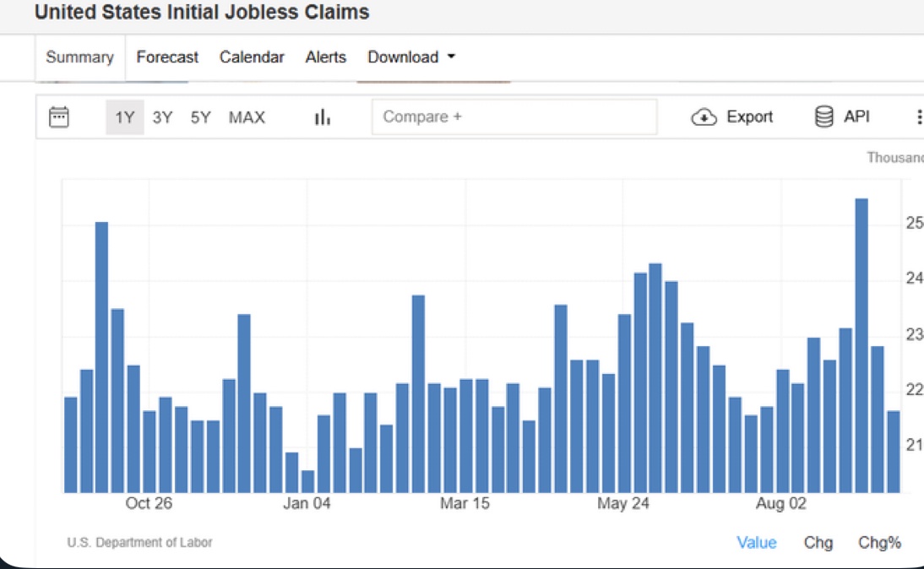The width and height of the screenshot is (924, 569).
Task: Select the 1Y time range
Action: [x=125, y=117]
